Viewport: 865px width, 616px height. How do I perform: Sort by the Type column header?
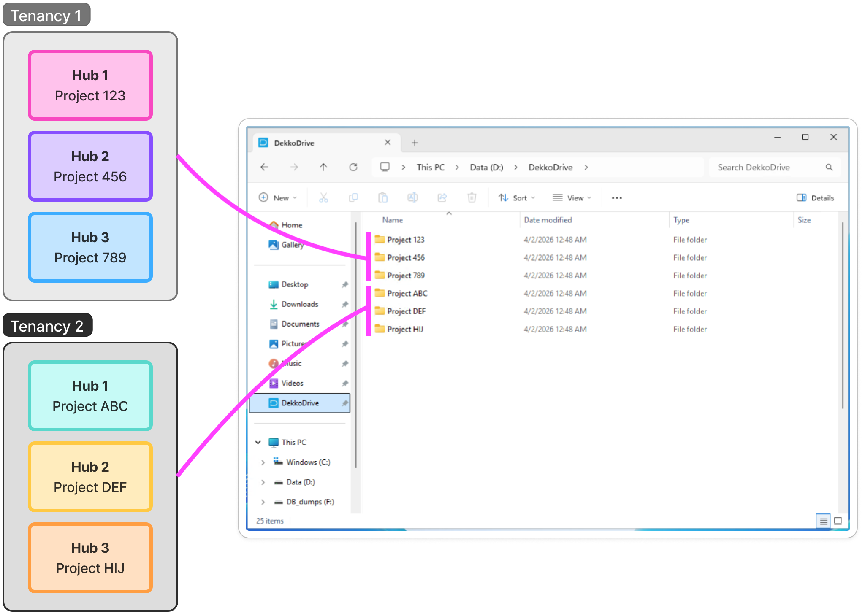[681, 220]
